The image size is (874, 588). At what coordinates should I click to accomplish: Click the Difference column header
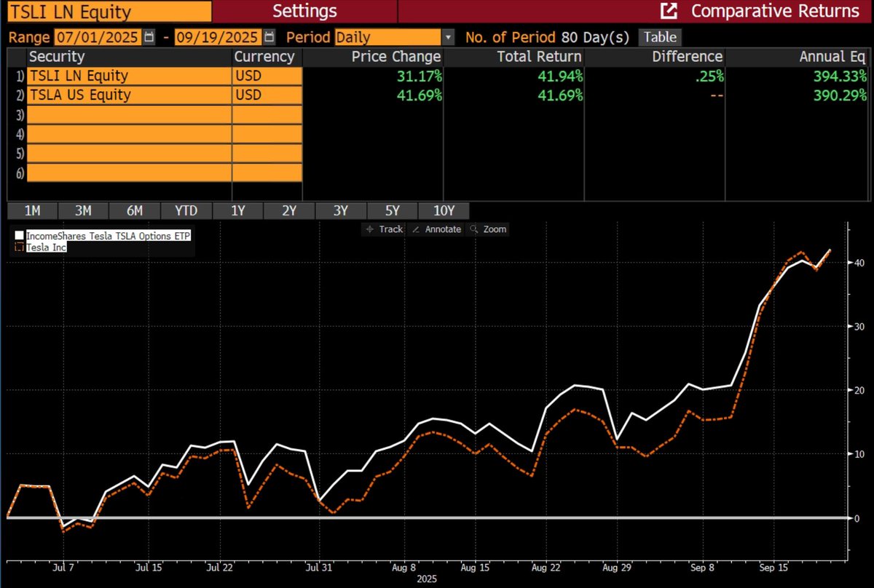coord(655,57)
